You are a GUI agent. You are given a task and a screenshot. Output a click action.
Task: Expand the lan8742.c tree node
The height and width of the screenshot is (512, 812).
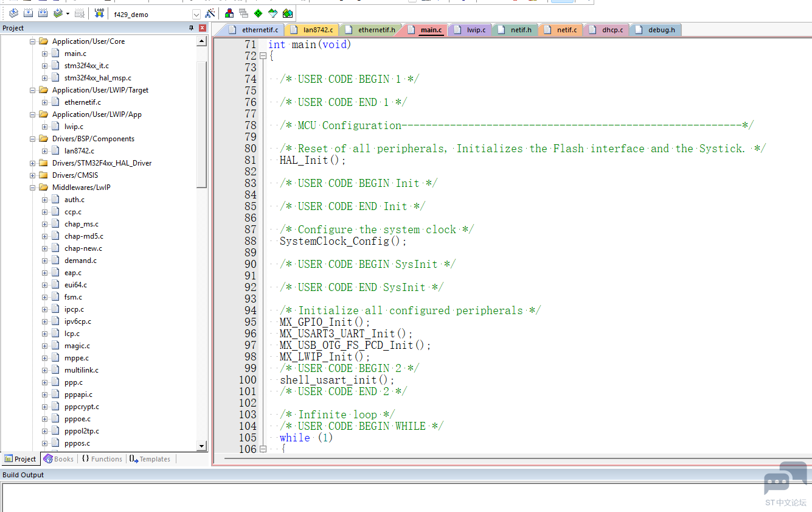coord(44,151)
